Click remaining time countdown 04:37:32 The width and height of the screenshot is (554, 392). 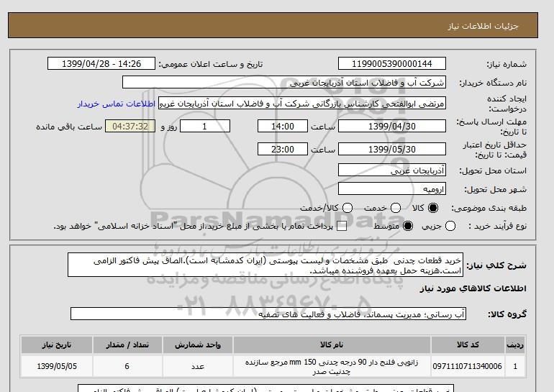(x=130, y=126)
